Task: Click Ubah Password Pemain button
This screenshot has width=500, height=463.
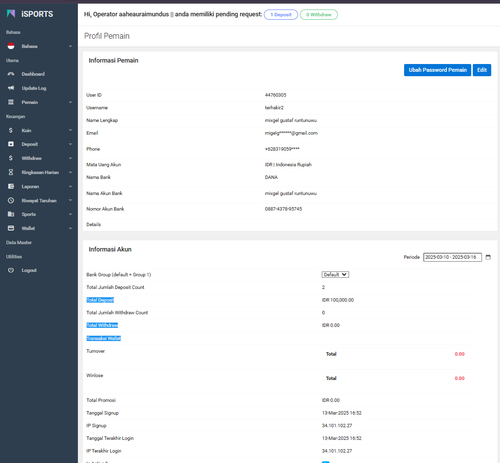Action: point(437,70)
